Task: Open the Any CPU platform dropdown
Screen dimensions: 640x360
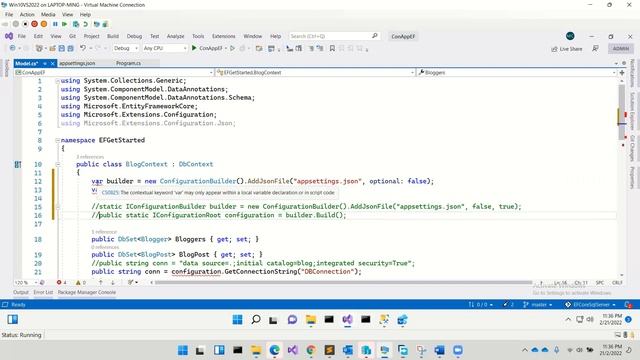Action: (x=164, y=48)
